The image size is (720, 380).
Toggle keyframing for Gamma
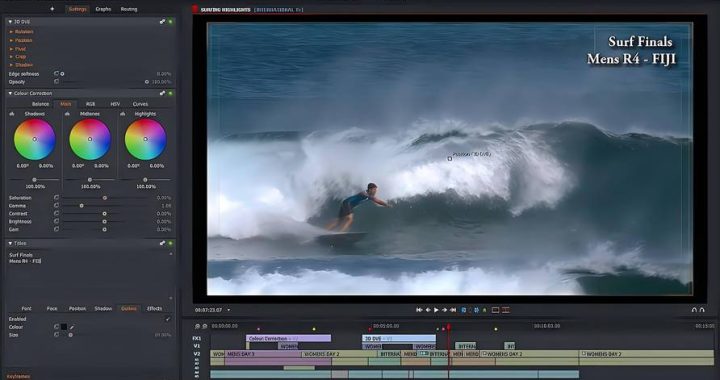click(56, 206)
